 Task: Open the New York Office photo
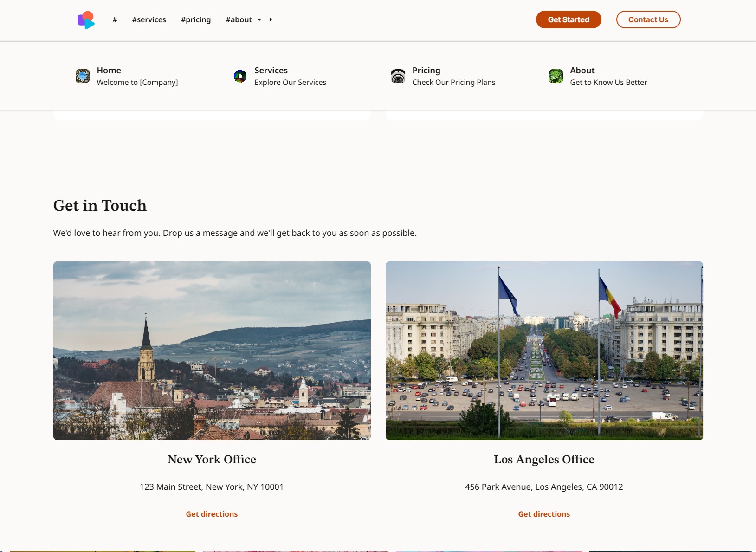tap(212, 351)
